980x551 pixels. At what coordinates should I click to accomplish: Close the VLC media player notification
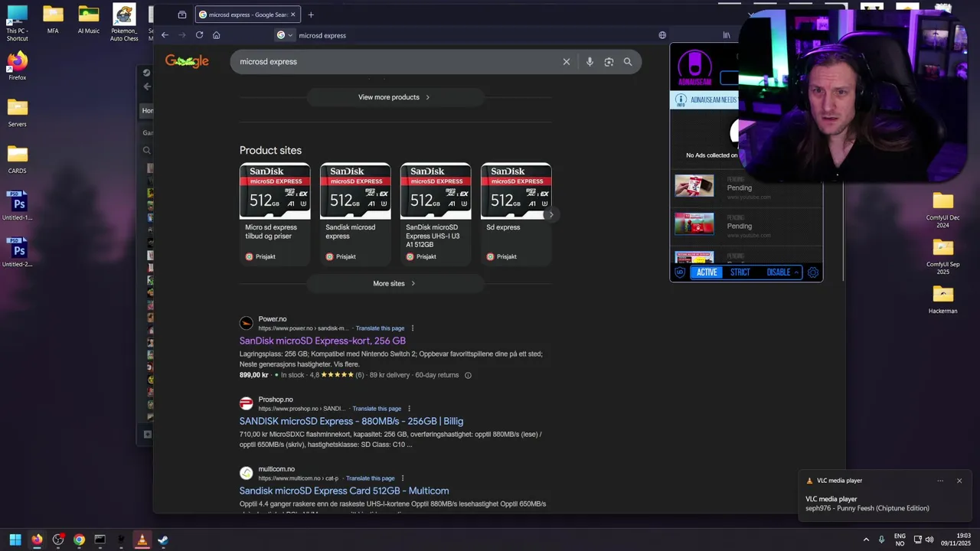point(959,481)
